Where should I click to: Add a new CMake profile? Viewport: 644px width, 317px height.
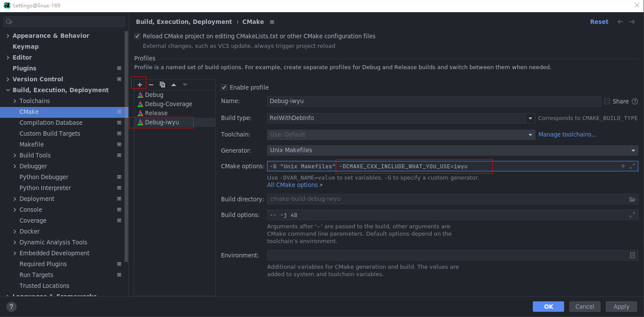(x=140, y=85)
